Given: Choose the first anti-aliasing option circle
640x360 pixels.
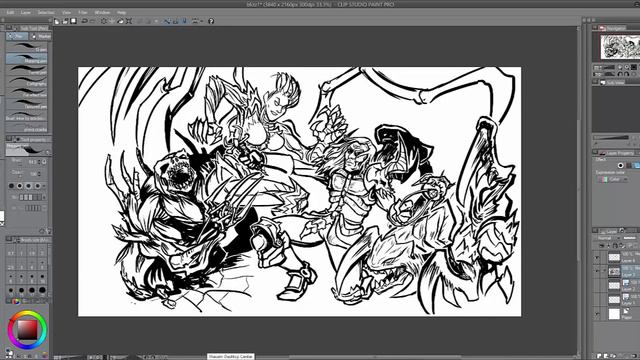Looking at the screenshot, I should tap(11, 186).
